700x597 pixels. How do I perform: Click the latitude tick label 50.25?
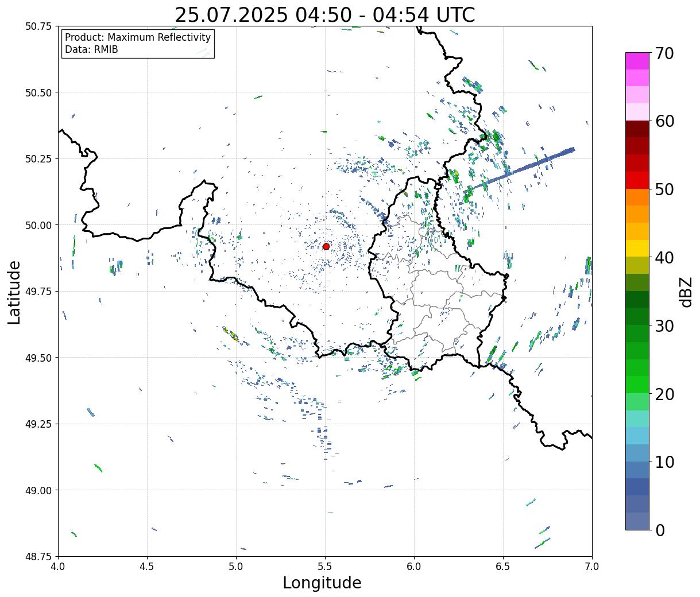click(x=38, y=159)
